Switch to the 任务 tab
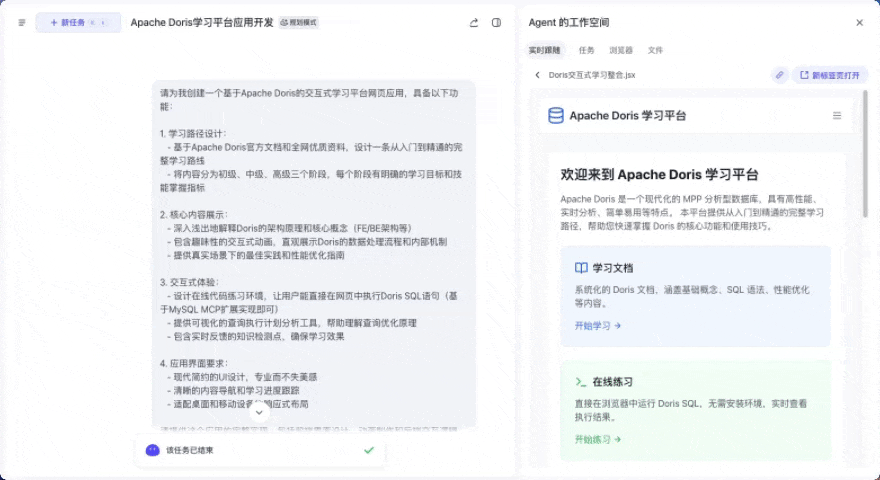 pos(586,50)
